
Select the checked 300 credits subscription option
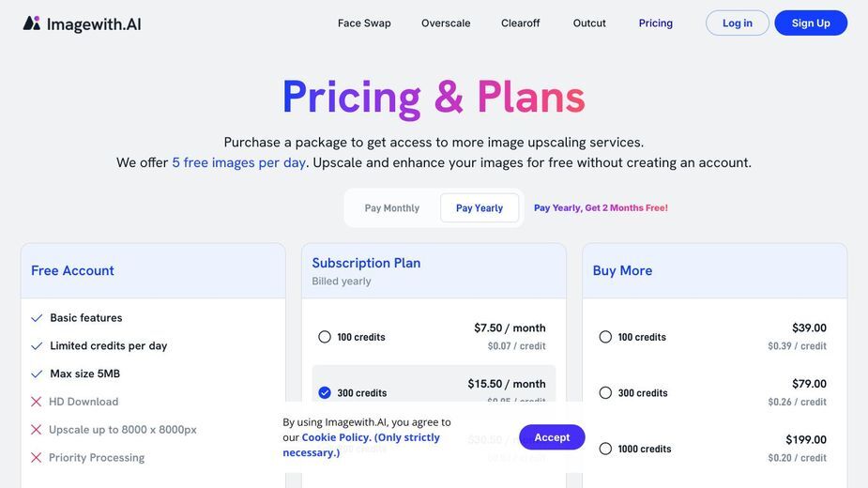tap(325, 392)
